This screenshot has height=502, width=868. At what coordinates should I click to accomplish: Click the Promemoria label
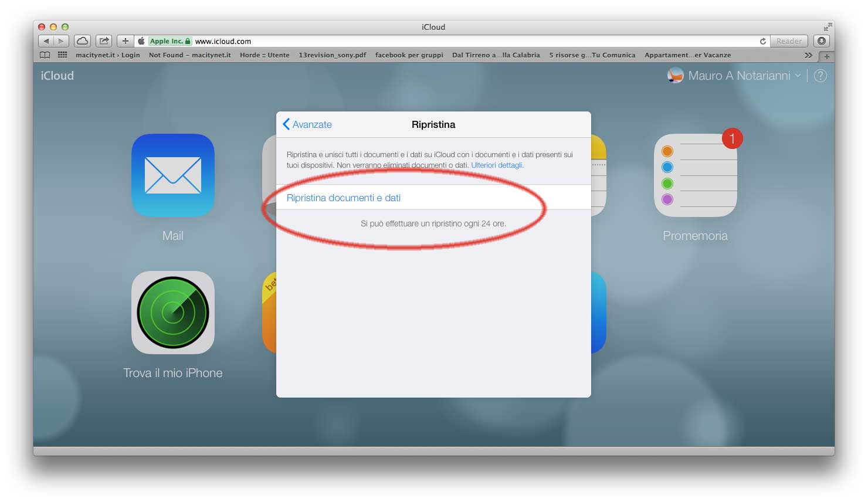tap(696, 236)
